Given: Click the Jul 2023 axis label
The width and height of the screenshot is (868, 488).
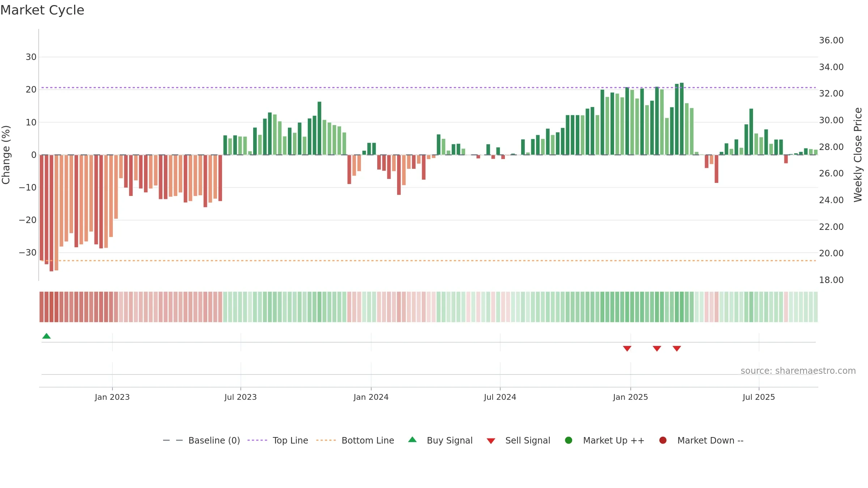Looking at the screenshot, I should (241, 397).
